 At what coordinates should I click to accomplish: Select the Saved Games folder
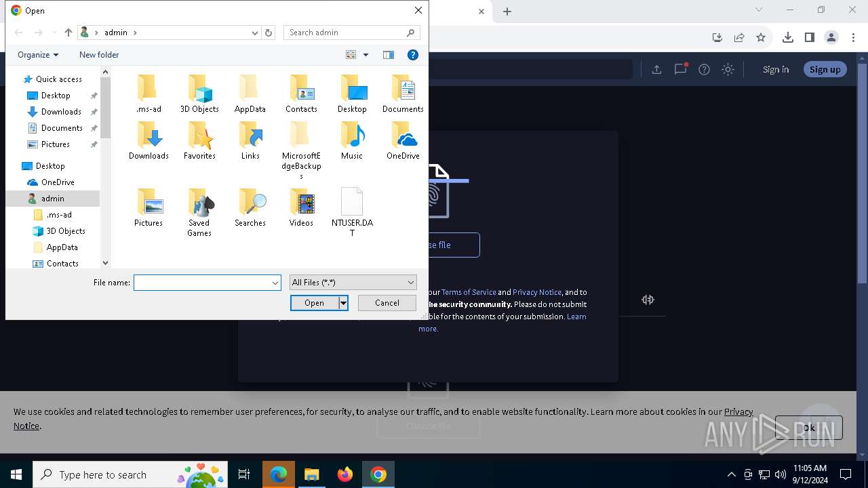tap(199, 213)
